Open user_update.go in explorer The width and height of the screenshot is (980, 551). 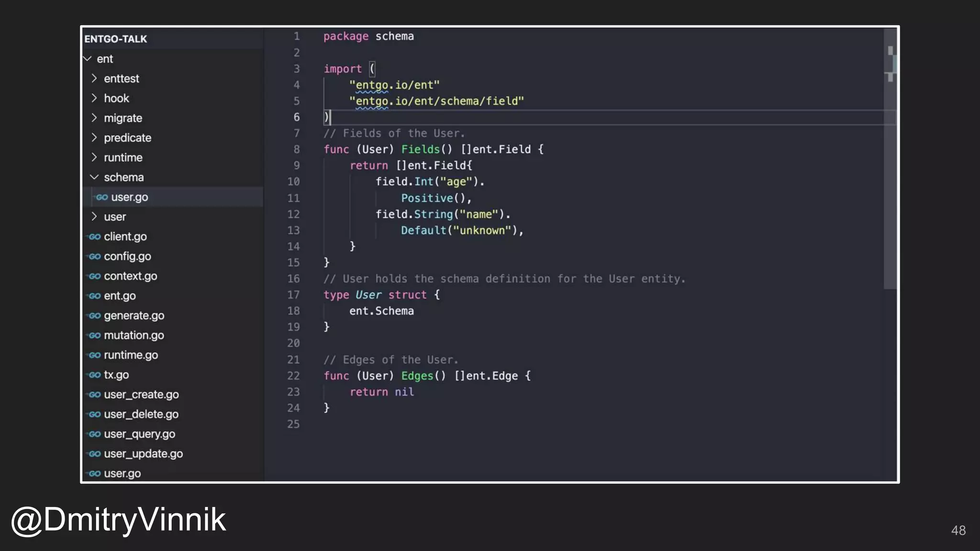[143, 454]
